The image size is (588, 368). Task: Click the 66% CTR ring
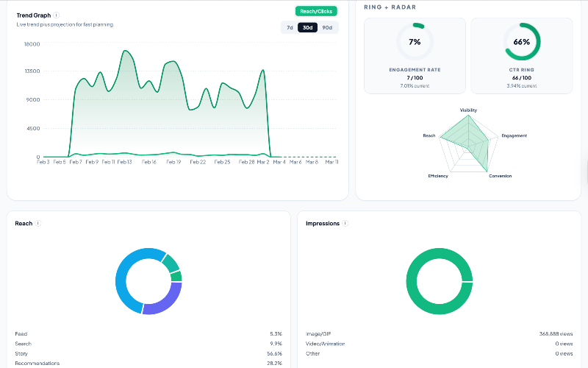(x=522, y=42)
